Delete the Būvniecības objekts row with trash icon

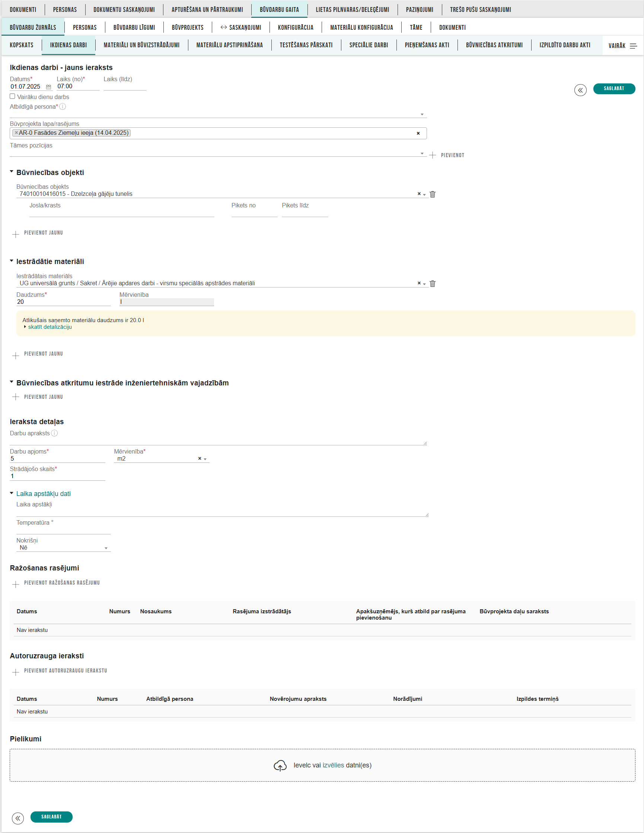click(x=433, y=194)
